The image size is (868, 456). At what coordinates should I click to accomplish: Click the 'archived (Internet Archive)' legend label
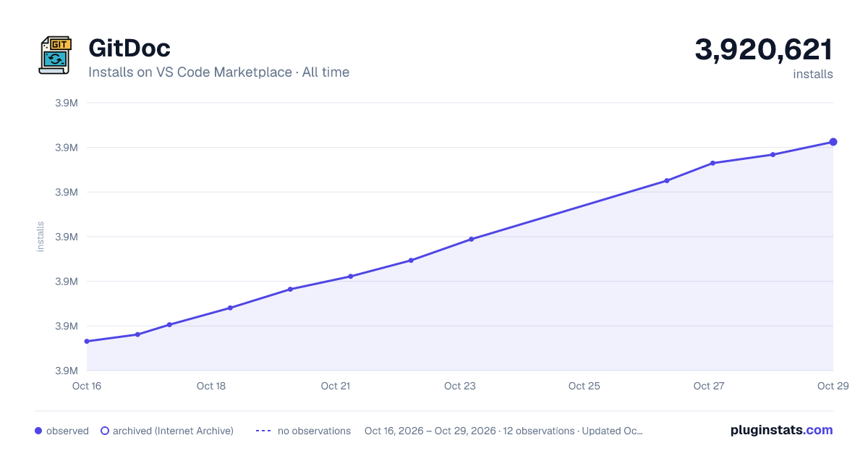coord(173,431)
